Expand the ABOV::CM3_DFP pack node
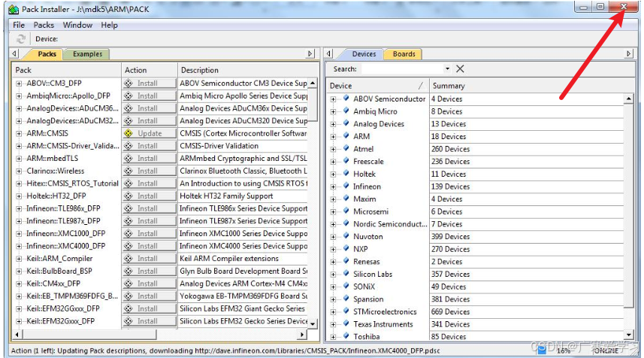This screenshot has width=644, height=358. [19, 83]
